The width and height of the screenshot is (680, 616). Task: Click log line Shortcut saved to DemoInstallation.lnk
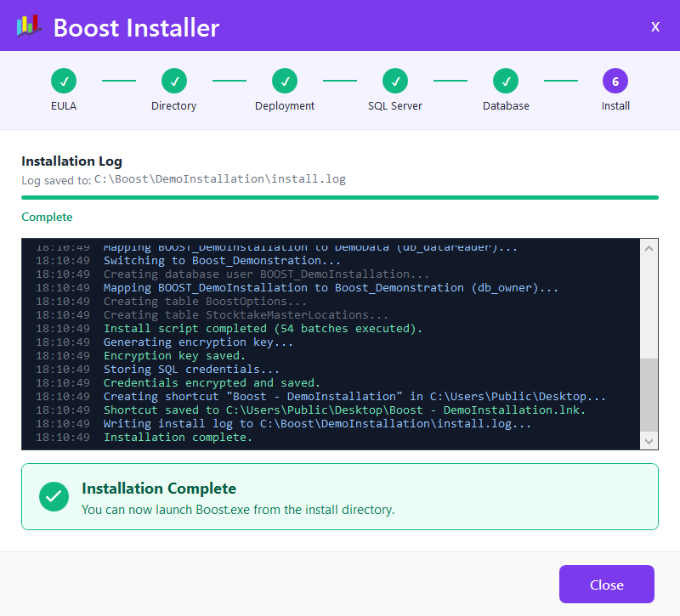click(x=344, y=410)
